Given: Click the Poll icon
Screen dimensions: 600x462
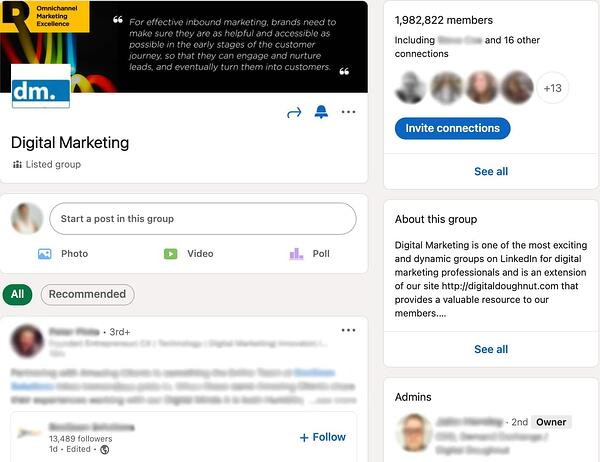Looking at the screenshot, I should [296, 254].
